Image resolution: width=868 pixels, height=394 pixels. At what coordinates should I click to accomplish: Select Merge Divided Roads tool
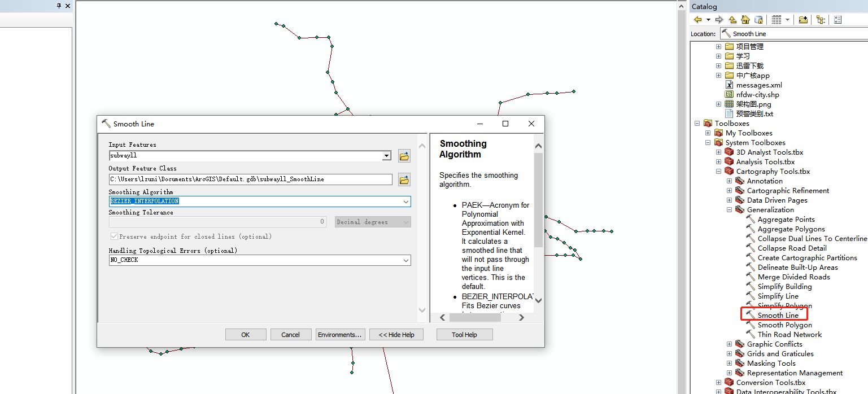793,277
